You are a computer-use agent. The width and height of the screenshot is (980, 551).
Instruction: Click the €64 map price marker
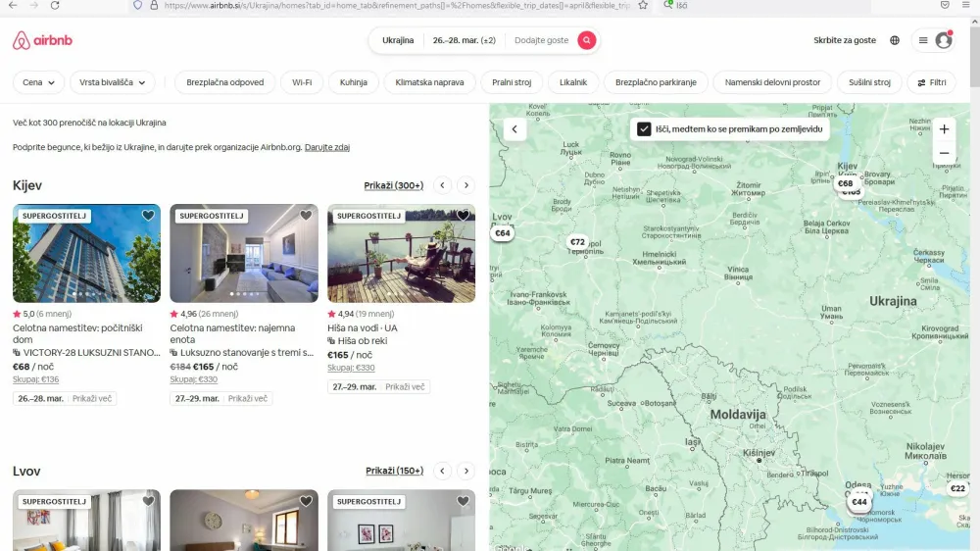(x=503, y=233)
